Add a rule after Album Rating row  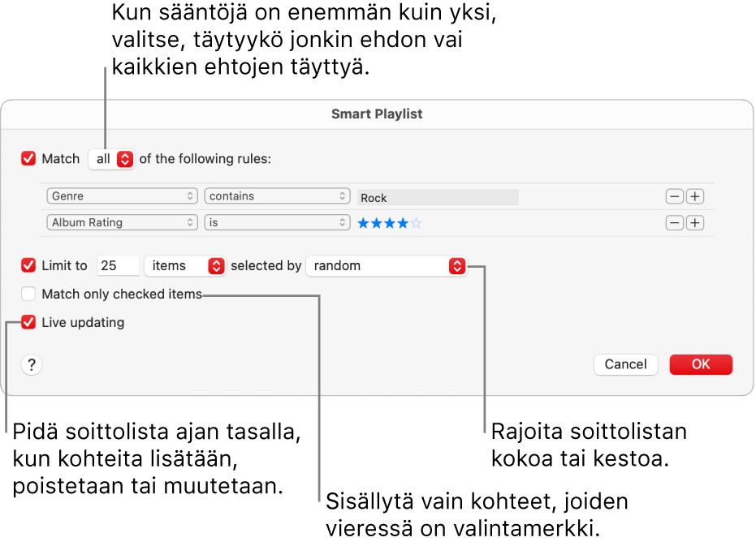[x=695, y=223]
